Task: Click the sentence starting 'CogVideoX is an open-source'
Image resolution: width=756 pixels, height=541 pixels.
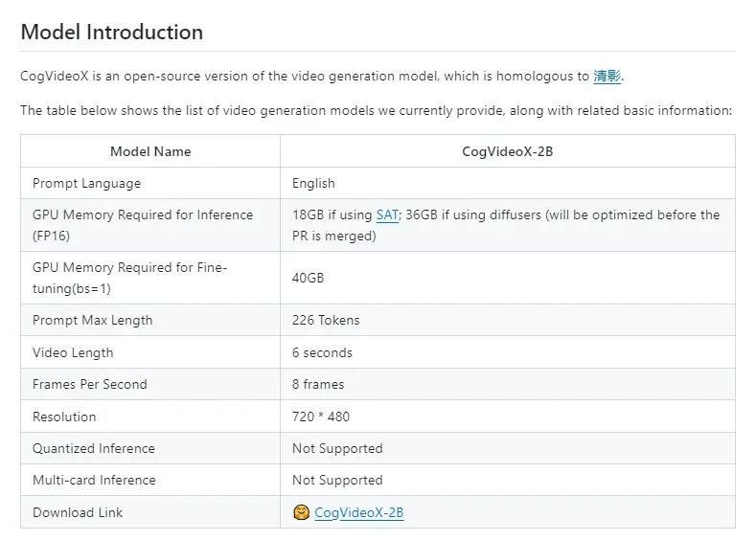Action: coord(322,76)
